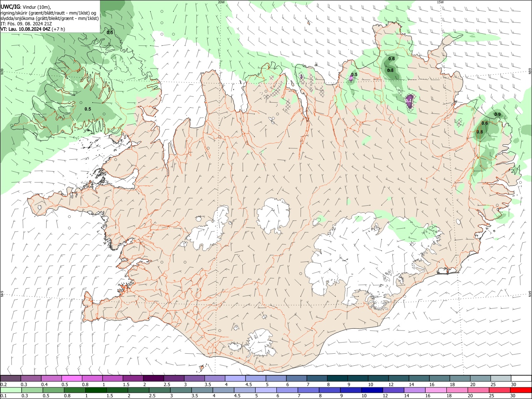Click the pink sleet legend swatch starting at 0.5

point(71,379)
